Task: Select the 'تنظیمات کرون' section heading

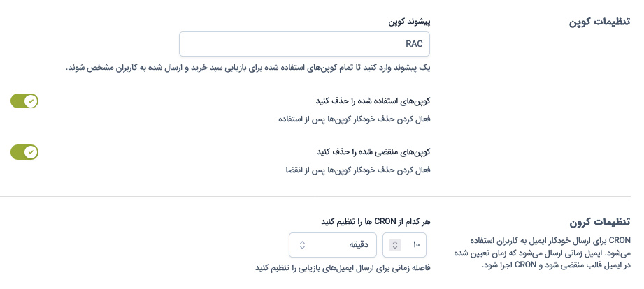Action: (600, 222)
